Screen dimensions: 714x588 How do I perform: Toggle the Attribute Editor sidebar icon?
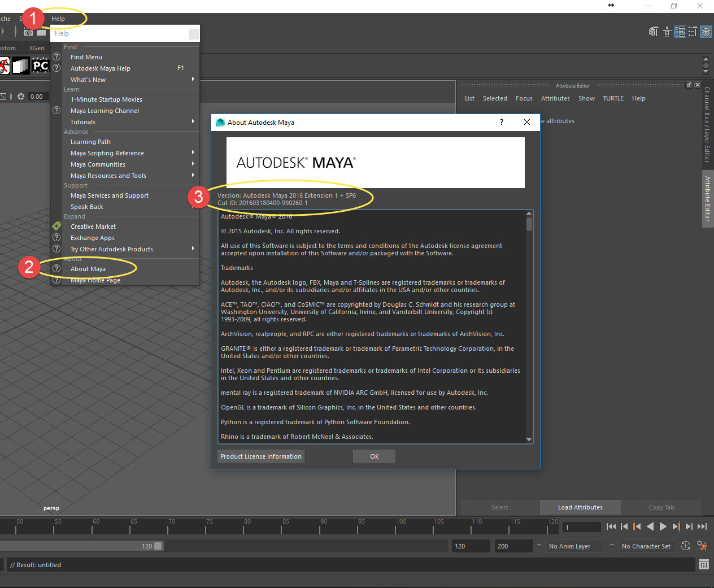[x=680, y=32]
